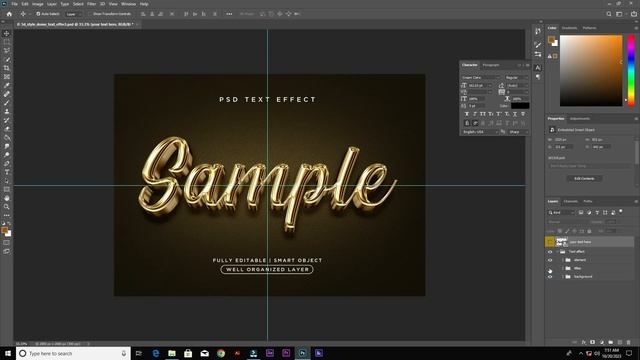The image size is (640, 360).
Task: Open the font size dropdown
Action: 490,85
